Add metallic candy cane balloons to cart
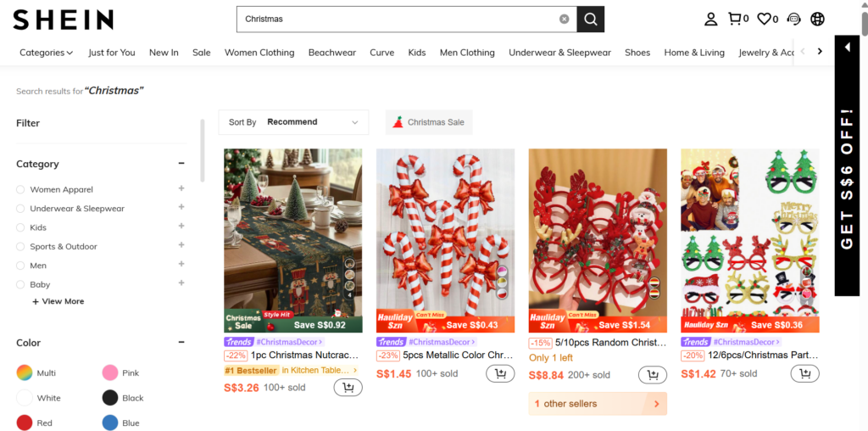The height and width of the screenshot is (431, 868). [500, 374]
